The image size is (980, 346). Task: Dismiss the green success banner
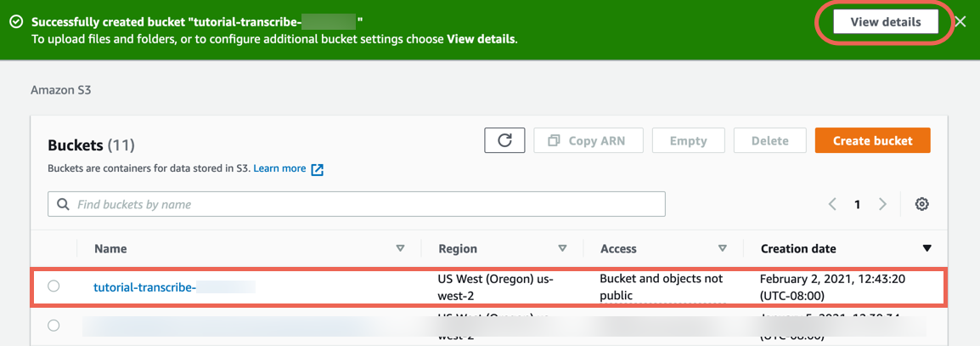pos(961,22)
